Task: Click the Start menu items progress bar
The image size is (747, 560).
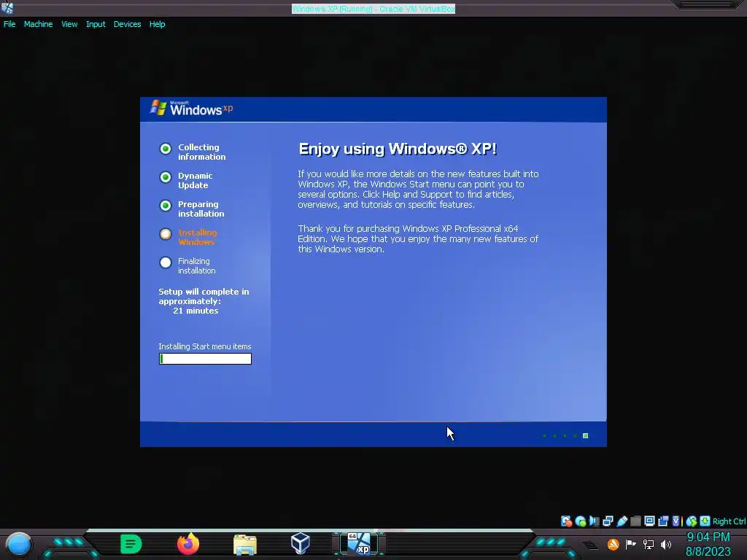Action: coord(205,359)
